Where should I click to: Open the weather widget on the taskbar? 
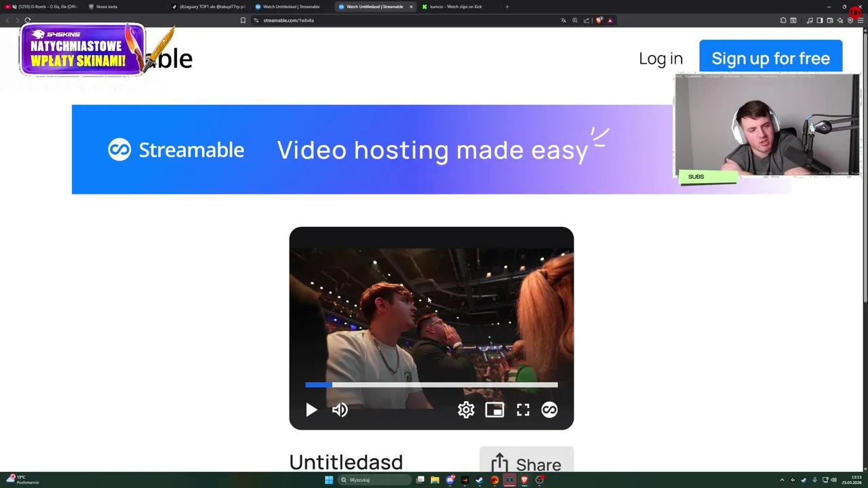(22, 480)
